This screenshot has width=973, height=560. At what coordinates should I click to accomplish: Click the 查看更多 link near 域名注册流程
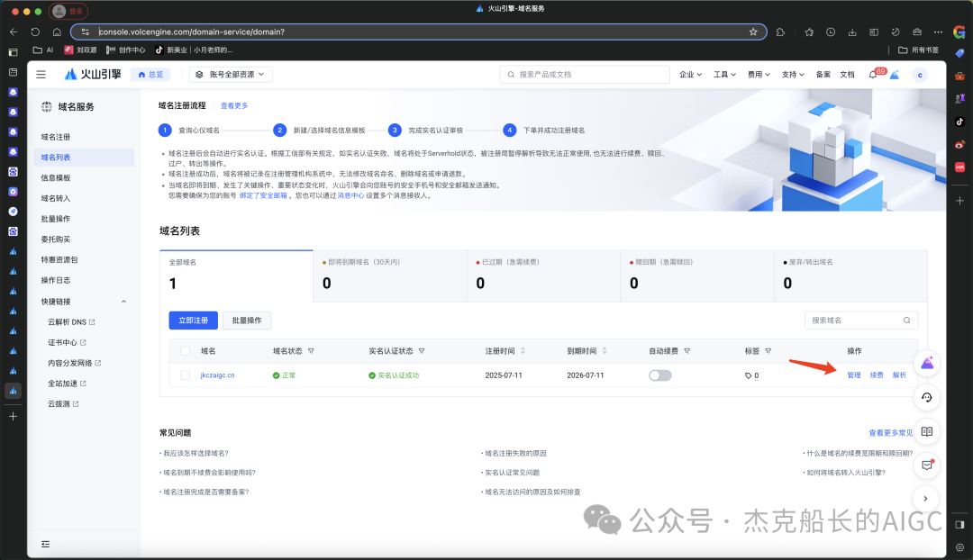point(234,106)
